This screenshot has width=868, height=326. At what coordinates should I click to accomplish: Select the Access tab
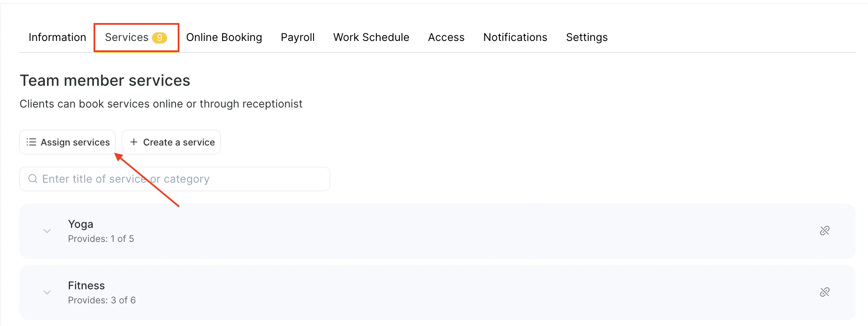(446, 38)
